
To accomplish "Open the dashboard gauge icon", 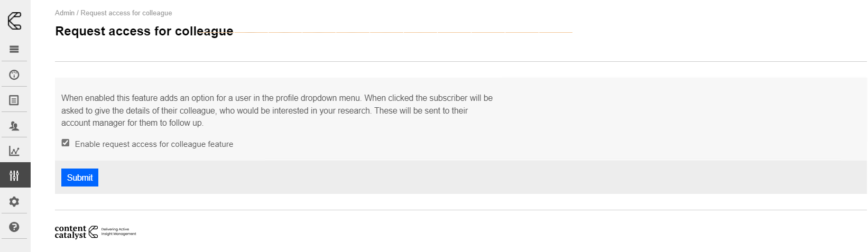I will (14, 74).
